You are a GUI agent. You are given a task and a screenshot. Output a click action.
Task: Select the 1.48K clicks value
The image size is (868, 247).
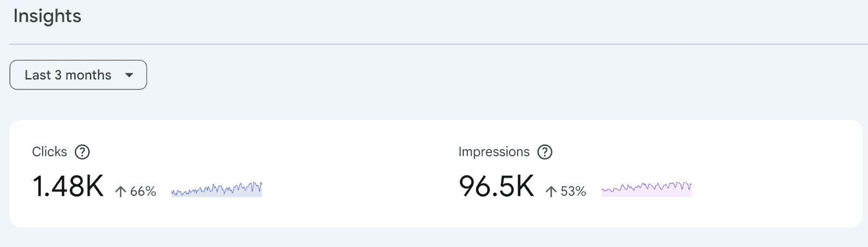68,186
